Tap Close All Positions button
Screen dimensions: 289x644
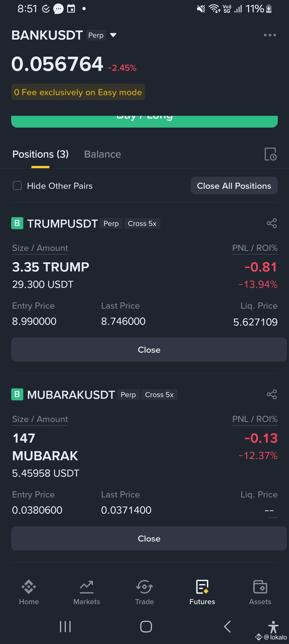234,186
